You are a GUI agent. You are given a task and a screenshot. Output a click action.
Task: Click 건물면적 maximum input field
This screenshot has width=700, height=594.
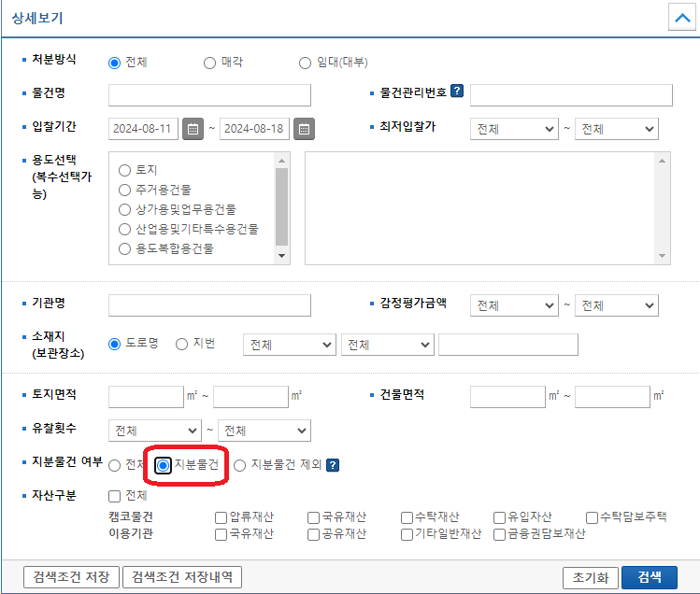coord(612,397)
